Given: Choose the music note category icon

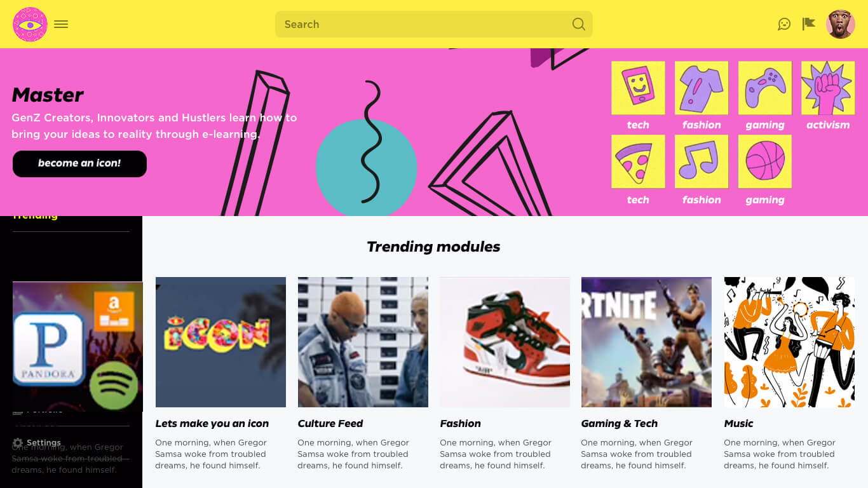Looking at the screenshot, I should [702, 161].
